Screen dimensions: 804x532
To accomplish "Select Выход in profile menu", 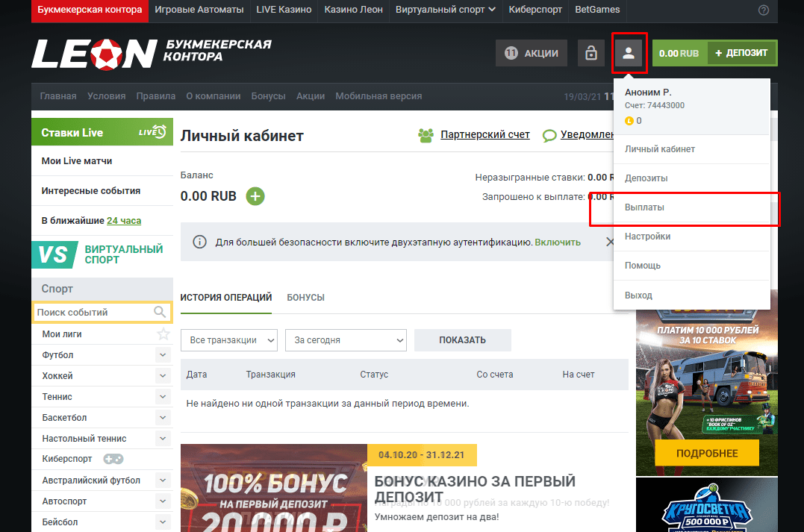I will pos(692,295).
